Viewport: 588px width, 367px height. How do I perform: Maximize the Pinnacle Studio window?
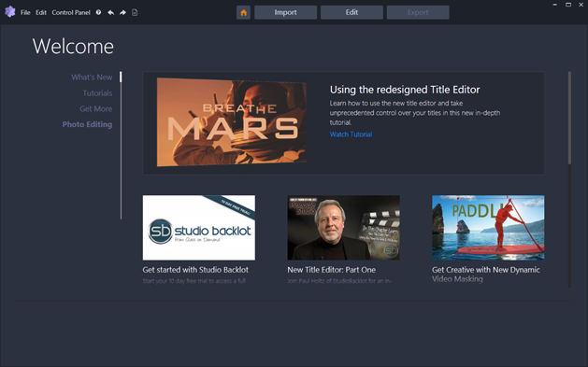(x=568, y=5)
